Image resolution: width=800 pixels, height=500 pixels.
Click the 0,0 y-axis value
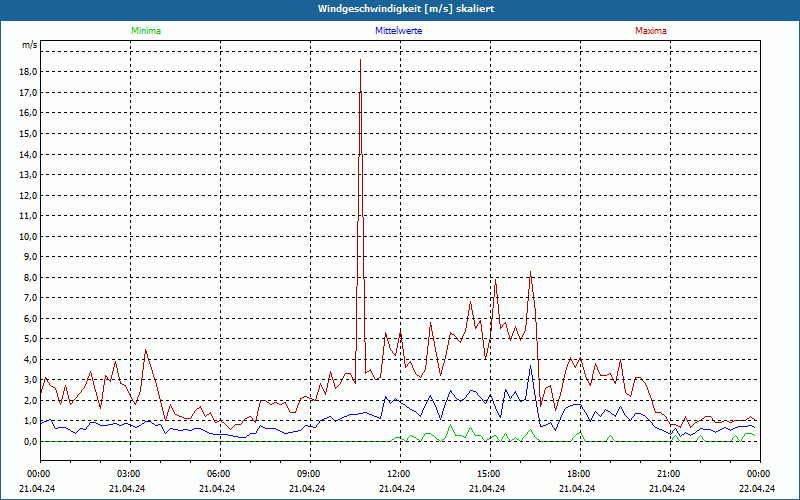pyautogui.click(x=30, y=442)
